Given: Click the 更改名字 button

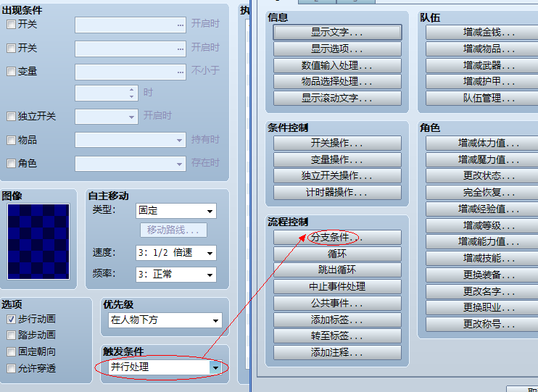Looking at the screenshot, I should click(481, 291).
